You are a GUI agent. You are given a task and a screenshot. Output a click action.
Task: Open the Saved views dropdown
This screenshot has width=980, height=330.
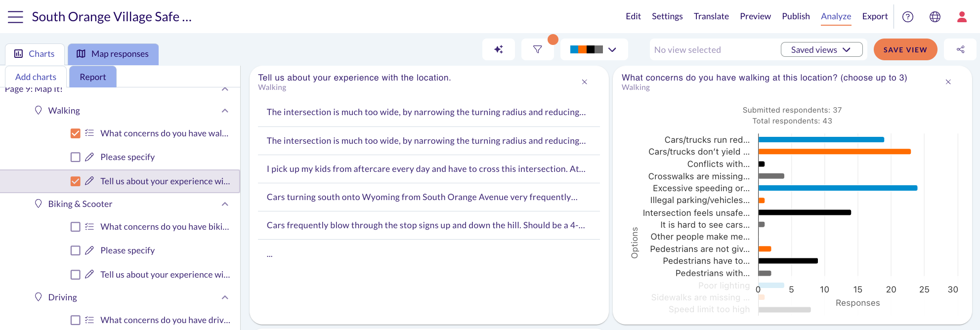[x=821, y=49]
